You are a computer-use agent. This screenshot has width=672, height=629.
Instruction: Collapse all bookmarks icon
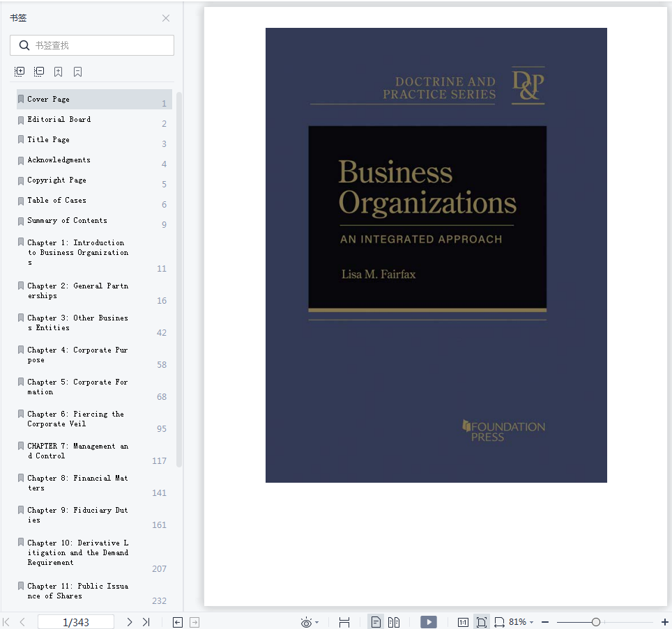(x=39, y=72)
